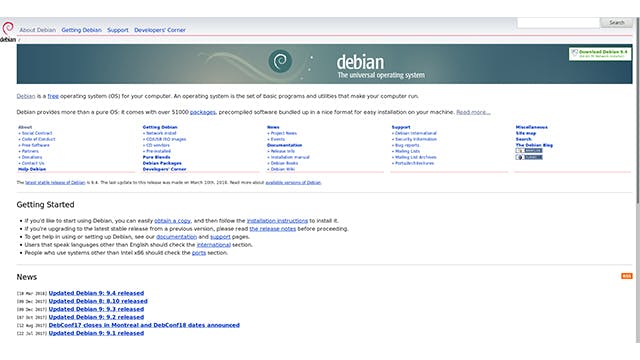The image size is (640, 360).
Task: Open the Site map link
Action: pyautogui.click(x=526, y=133)
